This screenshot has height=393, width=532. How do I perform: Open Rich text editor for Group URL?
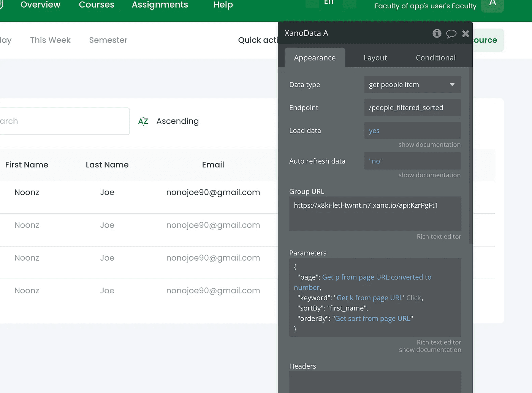(439, 237)
